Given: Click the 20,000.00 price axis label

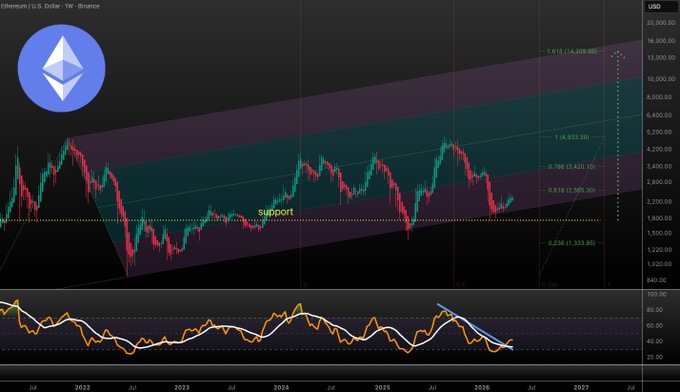Looking at the screenshot, I should [660, 23].
